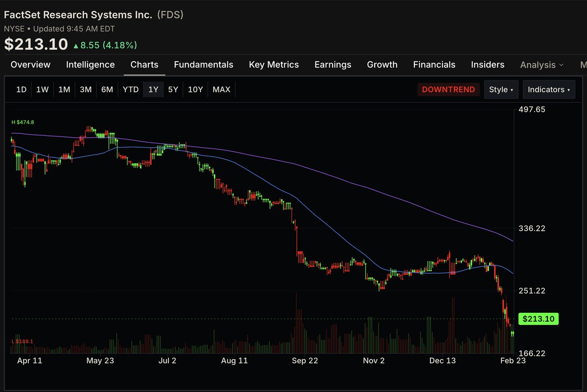This screenshot has width=587, height=392.
Task: Select the YTD chart range
Action: 131,89
